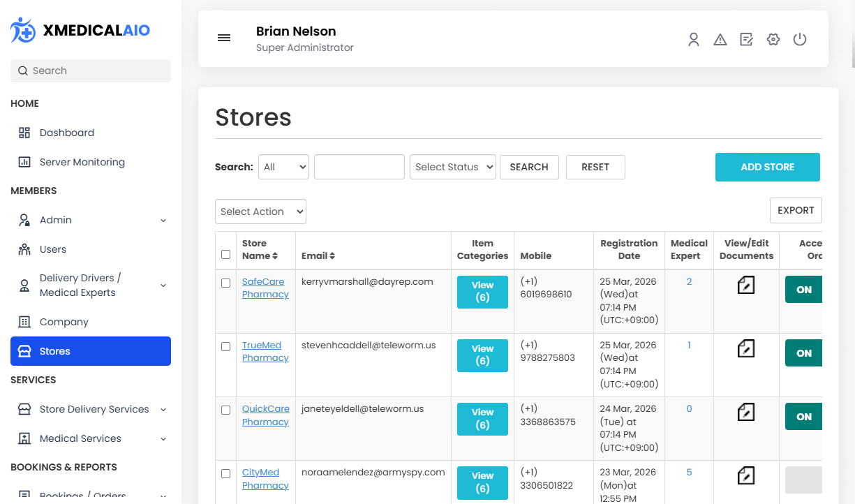Click the power logout icon
Image resolution: width=855 pixels, height=504 pixels.
pos(800,40)
